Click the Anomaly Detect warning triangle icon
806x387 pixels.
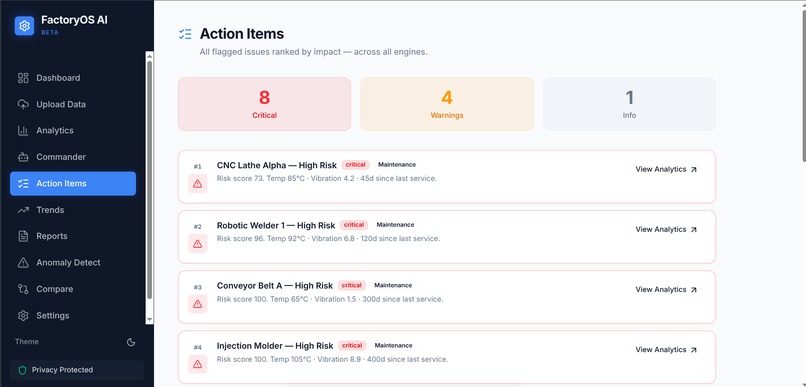click(x=23, y=263)
